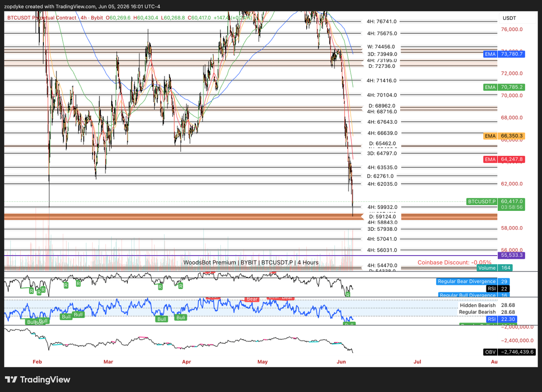
Task: Click the orange EMA 66,350.3 axis label
Action: click(505, 135)
